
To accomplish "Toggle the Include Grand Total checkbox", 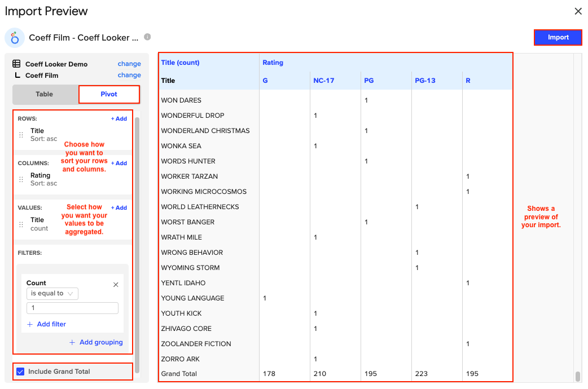I will [x=21, y=371].
